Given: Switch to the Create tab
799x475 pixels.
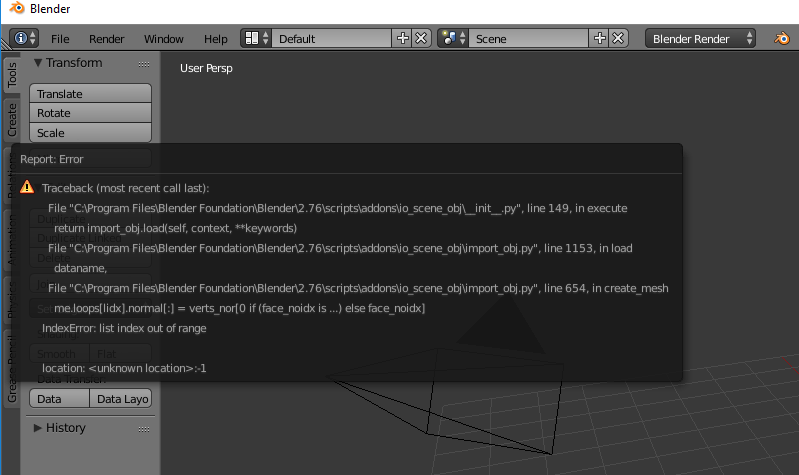Looking at the screenshot, I should (12, 120).
